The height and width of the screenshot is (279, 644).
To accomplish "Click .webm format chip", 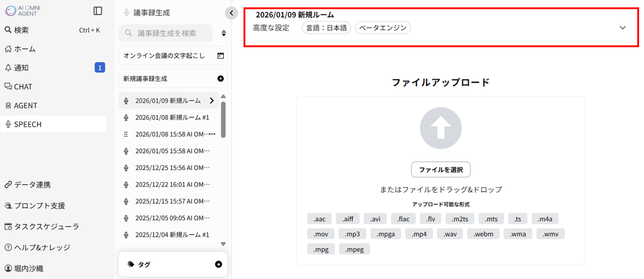I will coord(483,234).
